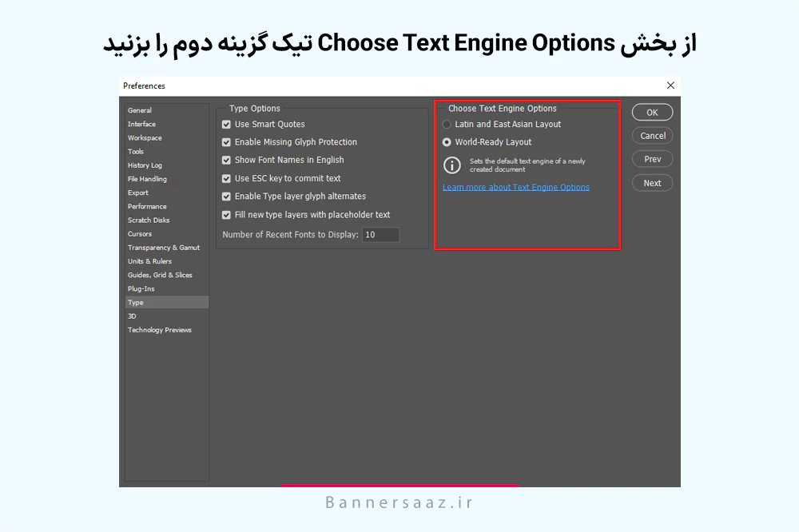Click the Prev button
The height and width of the screenshot is (532, 799).
click(x=653, y=159)
